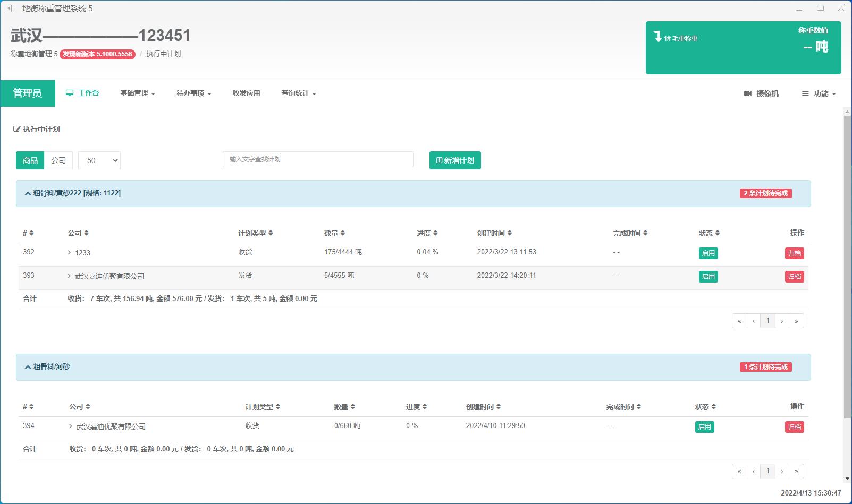The width and height of the screenshot is (852, 504).
Task: Click the 1条计划待完成 badge
Action: click(x=766, y=367)
